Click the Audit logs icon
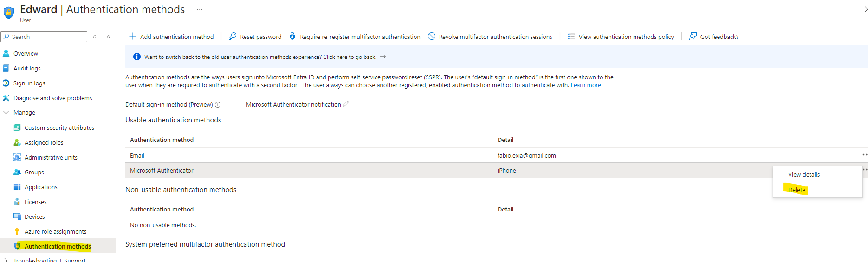The height and width of the screenshot is (262, 868). (6, 68)
